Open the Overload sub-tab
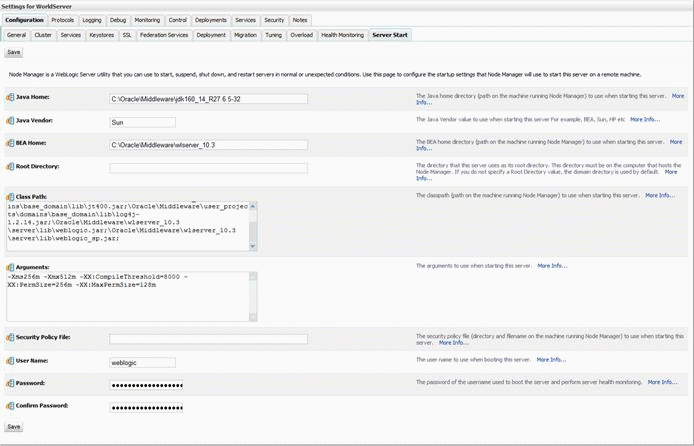 301,35
